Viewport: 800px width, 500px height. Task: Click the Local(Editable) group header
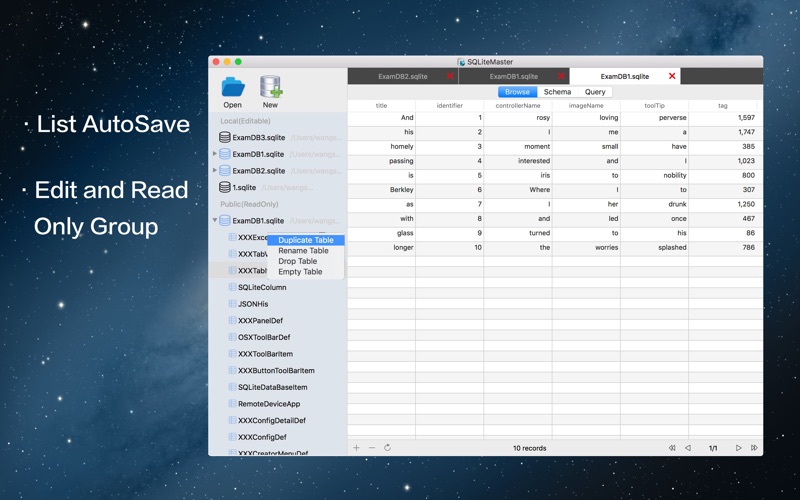(x=245, y=121)
